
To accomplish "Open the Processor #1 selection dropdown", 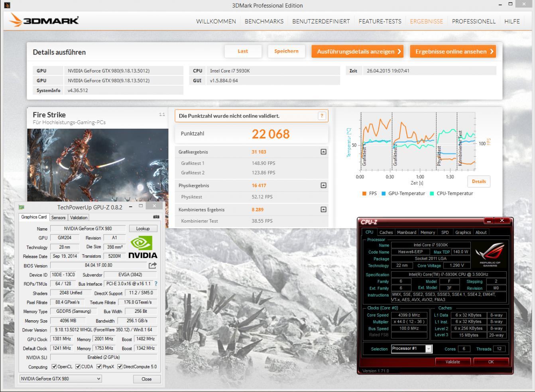I will 411,349.
